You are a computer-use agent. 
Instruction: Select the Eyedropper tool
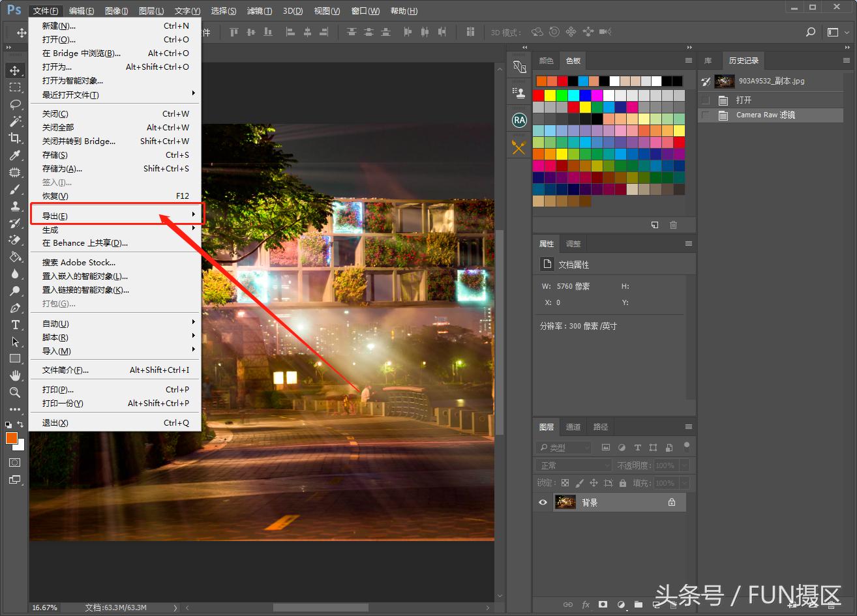(14, 155)
